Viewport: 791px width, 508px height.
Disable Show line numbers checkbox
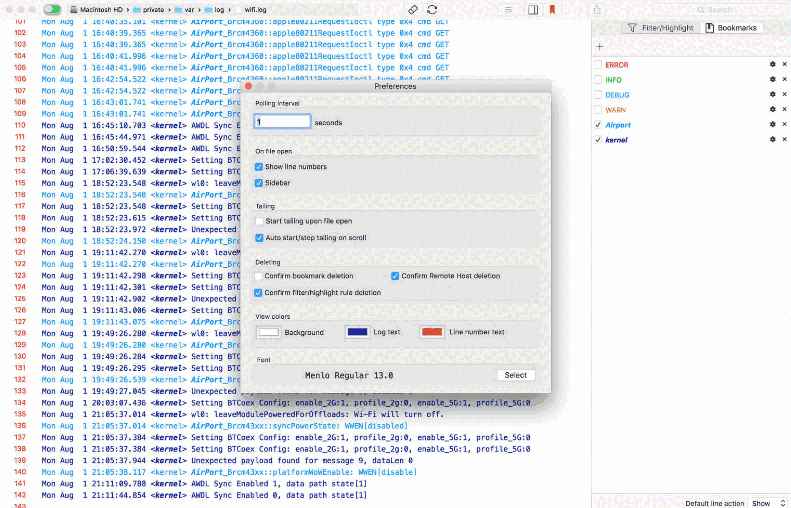259,167
